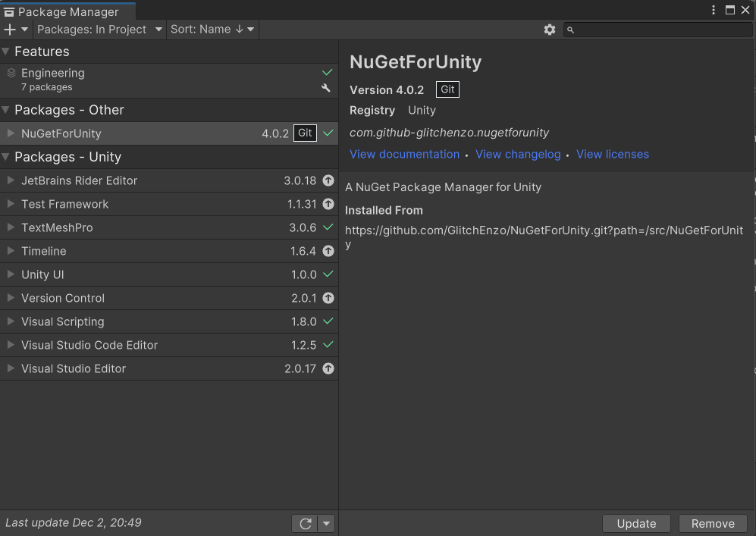Collapse the Packages - Other section

coord(6,109)
